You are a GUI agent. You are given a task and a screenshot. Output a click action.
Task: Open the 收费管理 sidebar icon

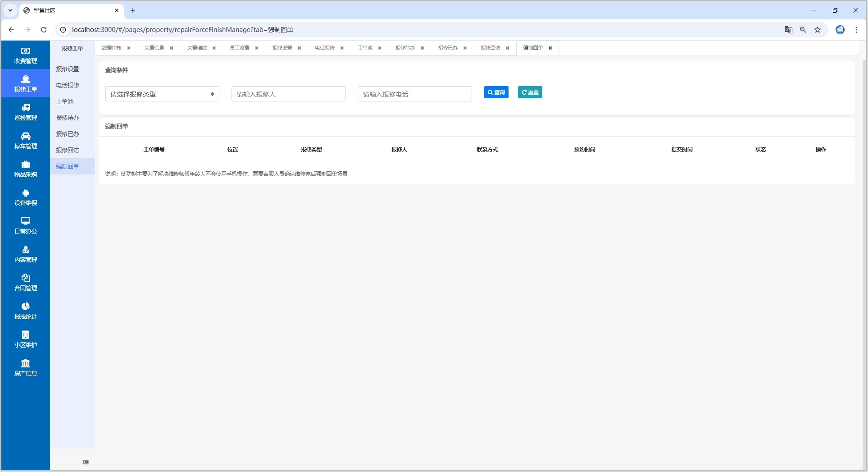[26, 51]
